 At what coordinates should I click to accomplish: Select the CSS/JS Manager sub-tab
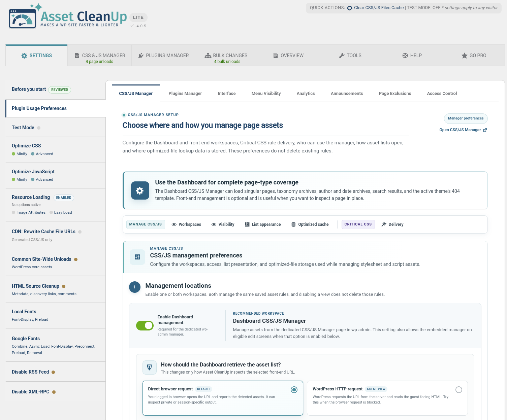tap(136, 94)
